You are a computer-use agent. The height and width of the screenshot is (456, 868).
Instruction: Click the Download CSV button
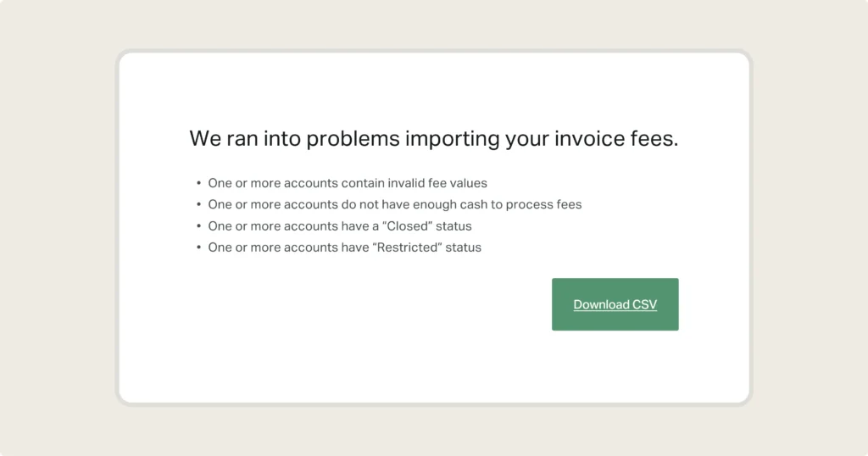pos(615,304)
